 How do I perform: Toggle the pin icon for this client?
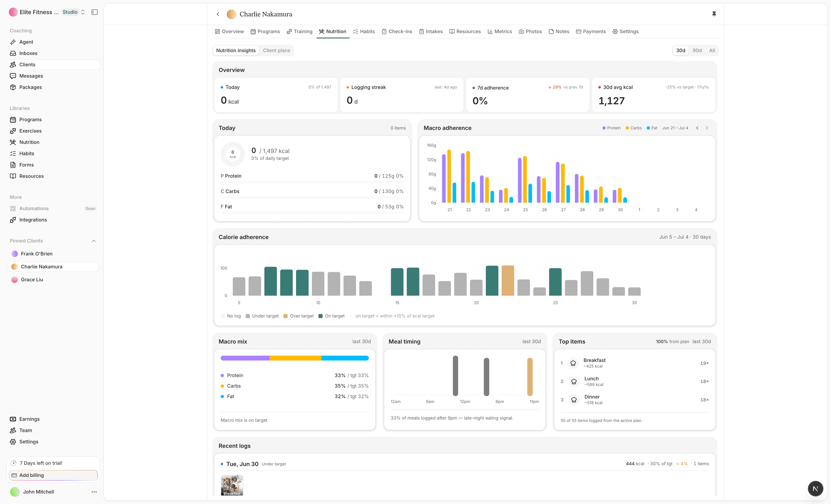click(714, 14)
